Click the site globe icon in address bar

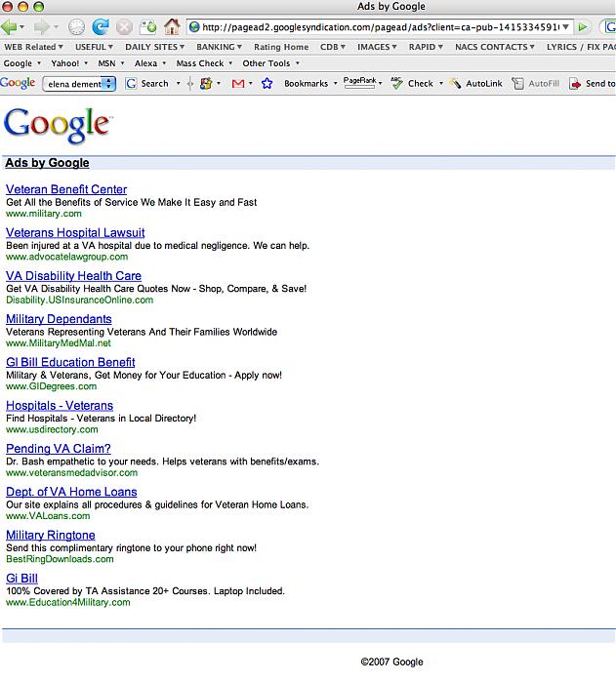click(x=194, y=27)
